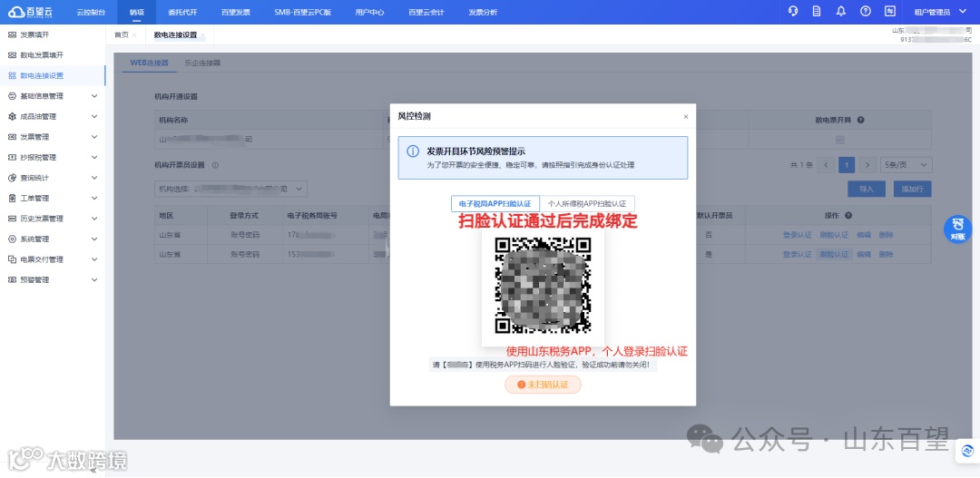Click the help icon beside 操作
Image resolution: width=980 pixels, height=478 pixels.
pyautogui.click(x=848, y=216)
